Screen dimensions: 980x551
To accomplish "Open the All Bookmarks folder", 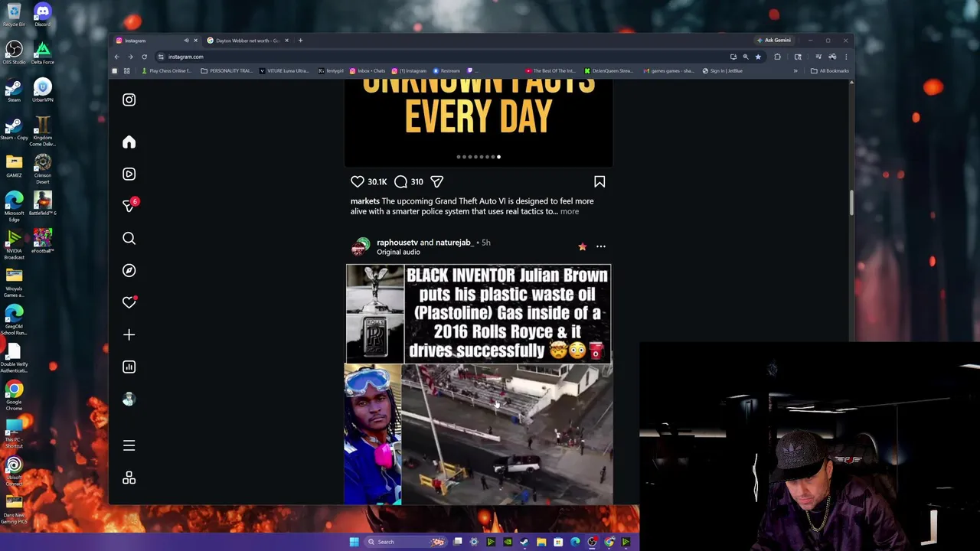I will click(x=830, y=71).
